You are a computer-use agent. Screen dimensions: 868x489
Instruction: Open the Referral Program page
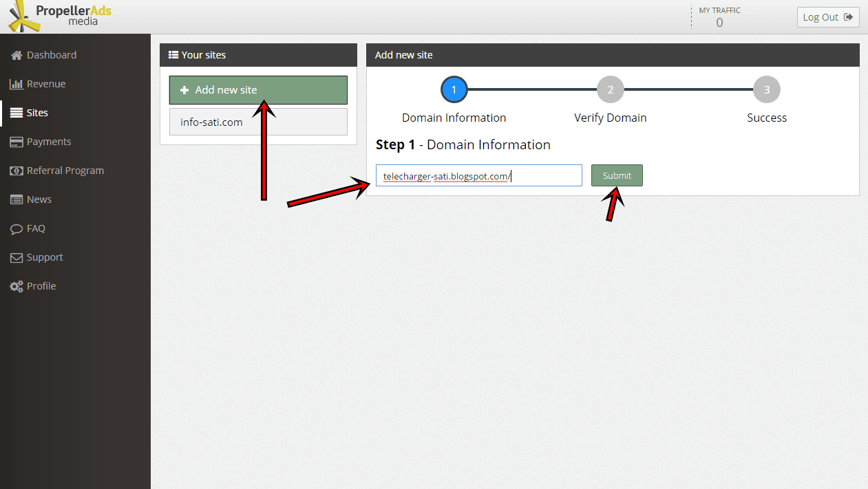pos(65,171)
